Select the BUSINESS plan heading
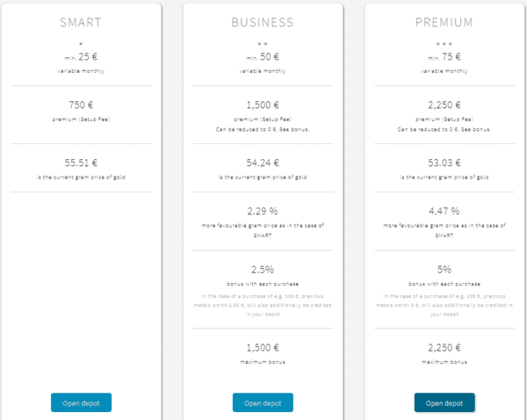Image resolution: width=527 pixels, height=420 pixels. (263, 22)
